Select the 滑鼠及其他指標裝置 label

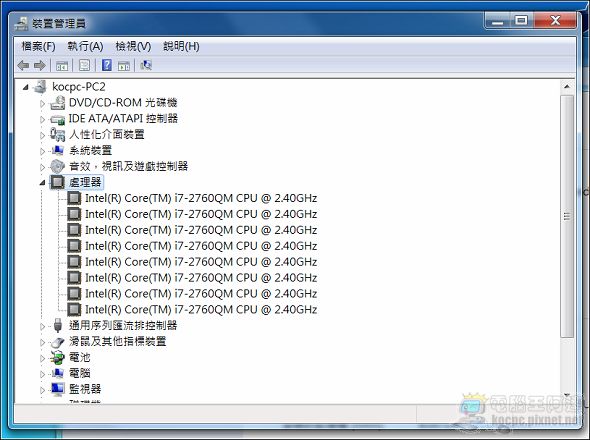pyautogui.click(x=117, y=342)
